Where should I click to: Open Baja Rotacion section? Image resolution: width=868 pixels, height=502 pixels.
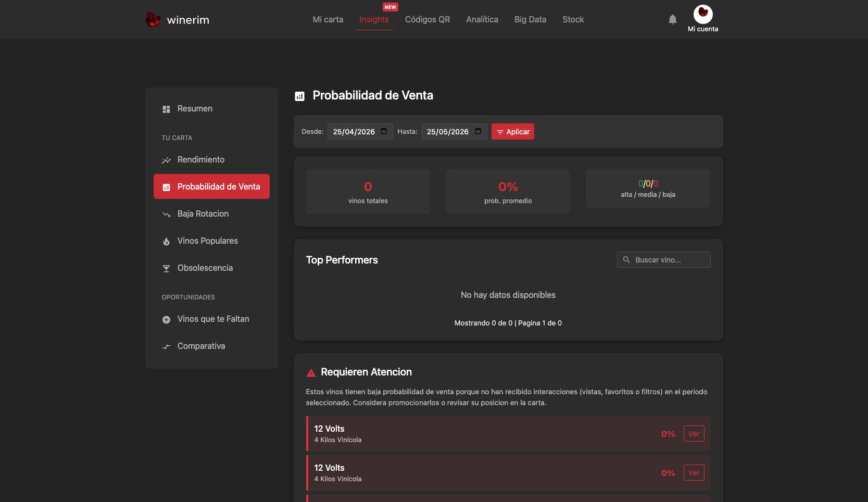pyautogui.click(x=211, y=214)
